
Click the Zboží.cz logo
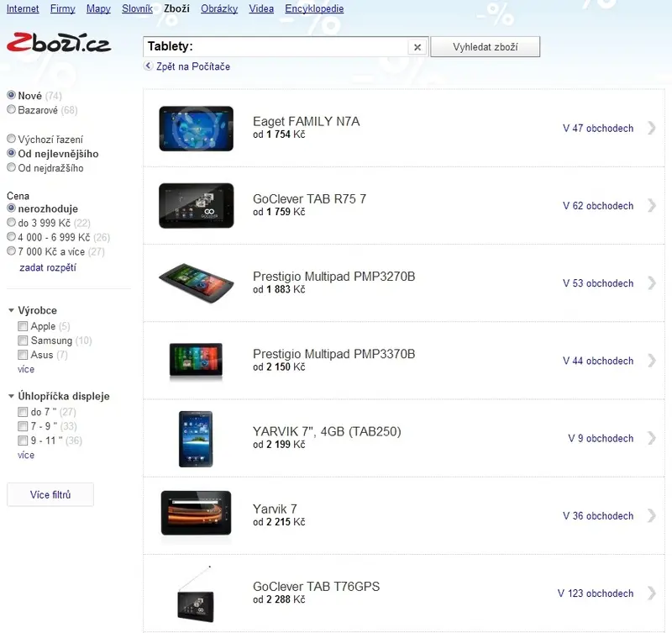[59, 43]
